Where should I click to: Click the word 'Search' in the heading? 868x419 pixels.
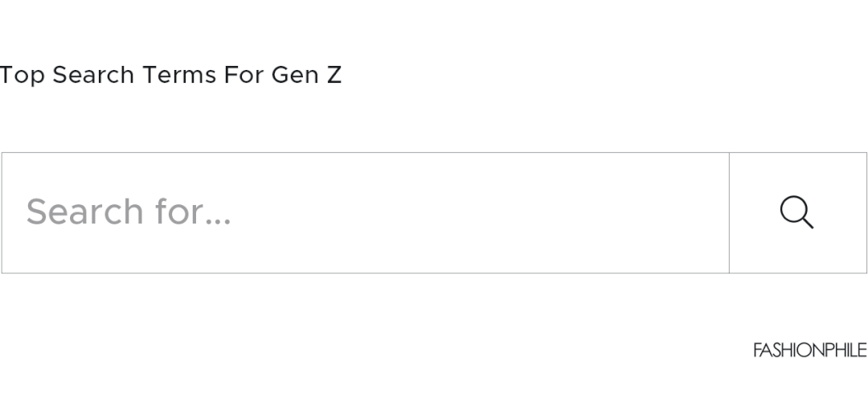(x=93, y=75)
